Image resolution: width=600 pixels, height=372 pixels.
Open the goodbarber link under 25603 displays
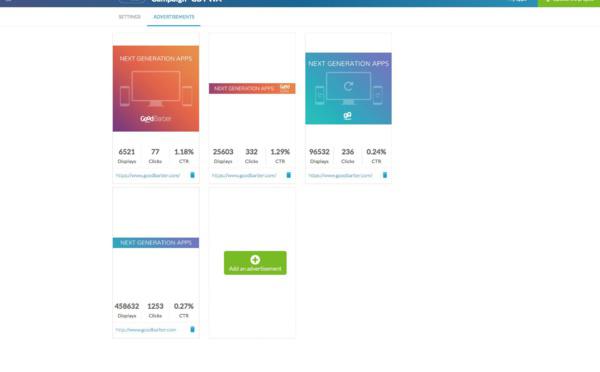(244, 175)
